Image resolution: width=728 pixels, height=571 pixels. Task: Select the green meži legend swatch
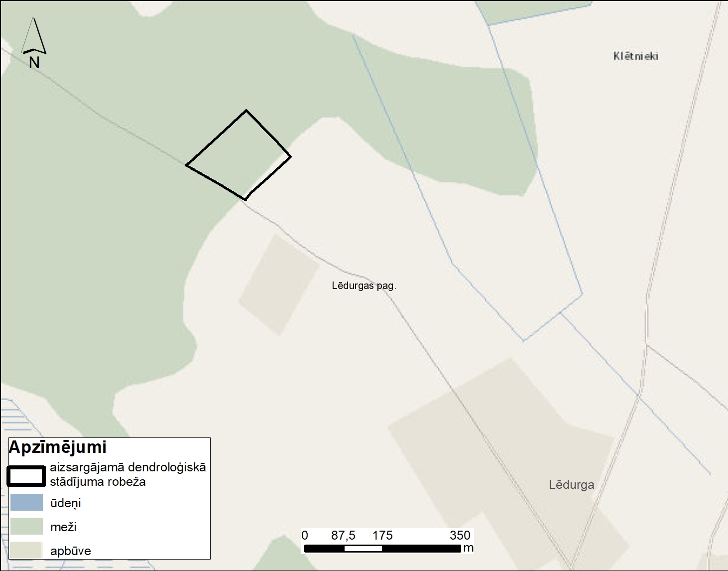26,526
